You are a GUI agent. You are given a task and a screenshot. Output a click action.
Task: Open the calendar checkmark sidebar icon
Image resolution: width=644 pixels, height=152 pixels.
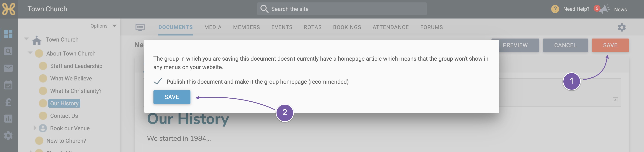[8, 85]
